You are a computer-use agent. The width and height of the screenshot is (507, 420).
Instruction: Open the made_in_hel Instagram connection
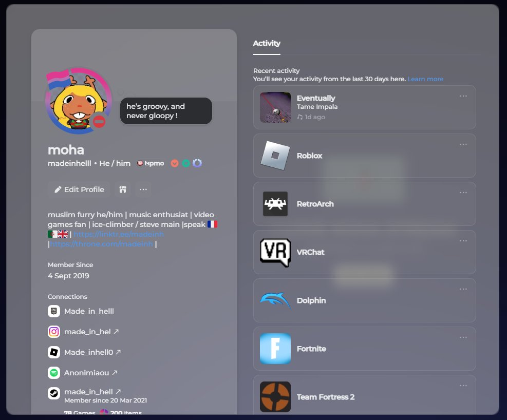point(91,332)
